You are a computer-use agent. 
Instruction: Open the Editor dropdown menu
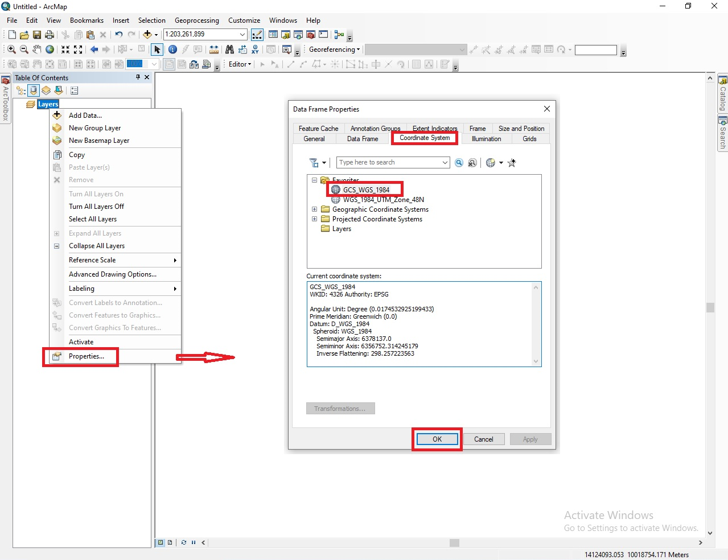[x=240, y=64]
